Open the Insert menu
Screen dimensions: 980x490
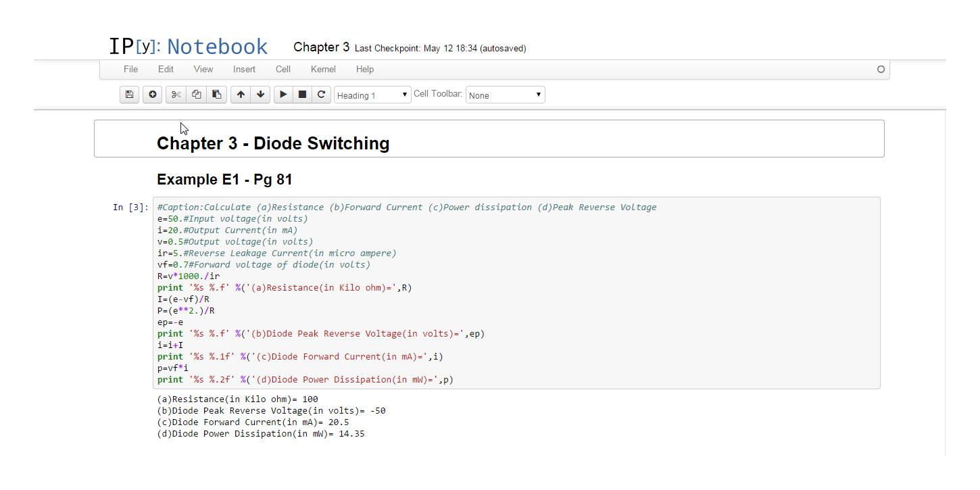(x=244, y=69)
